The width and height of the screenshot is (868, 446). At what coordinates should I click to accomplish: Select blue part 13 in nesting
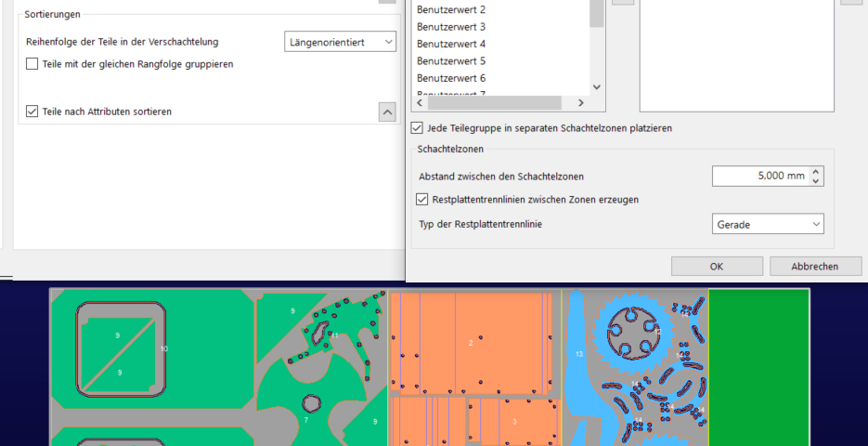point(579,354)
